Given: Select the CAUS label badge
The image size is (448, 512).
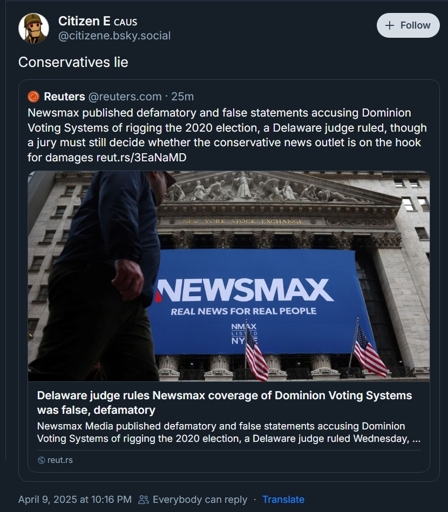Looking at the screenshot, I should [x=125, y=22].
